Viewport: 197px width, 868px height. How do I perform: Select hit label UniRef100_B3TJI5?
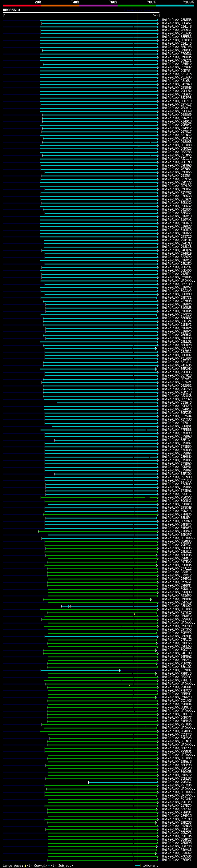176,74
